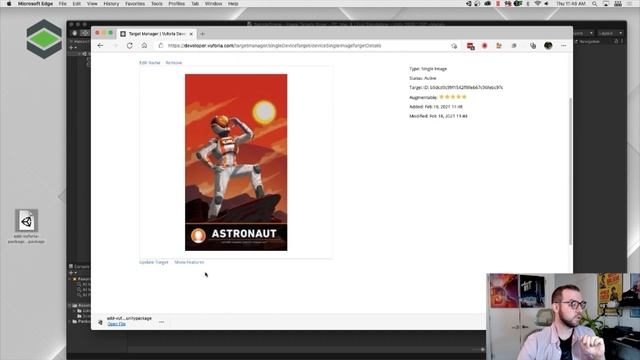Viewport: 640px width, 360px height.
Task: Open the Microsoft Edge app menu
Action: point(35,4)
